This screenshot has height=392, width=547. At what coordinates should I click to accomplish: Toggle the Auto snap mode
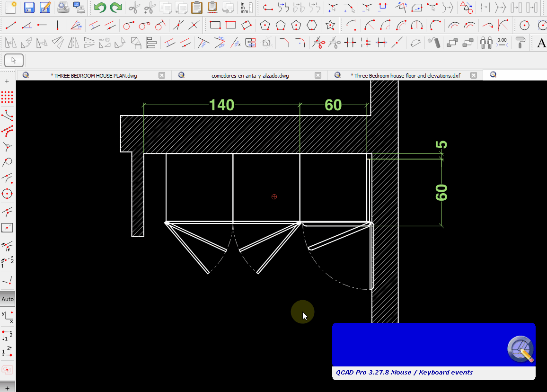click(x=8, y=299)
